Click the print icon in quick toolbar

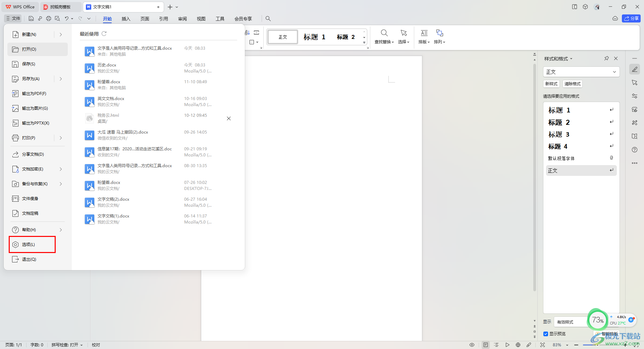pyautogui.click(x=49, y=18)
